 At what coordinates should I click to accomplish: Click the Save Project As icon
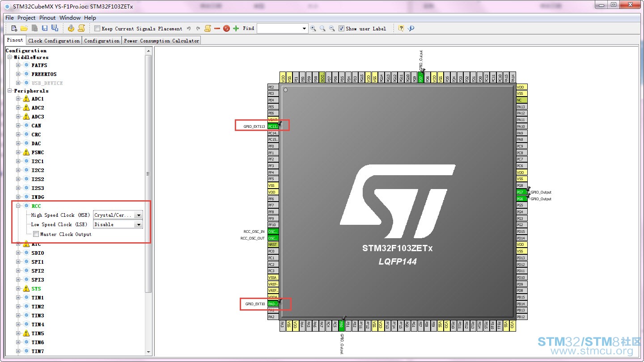click(55, 28)
